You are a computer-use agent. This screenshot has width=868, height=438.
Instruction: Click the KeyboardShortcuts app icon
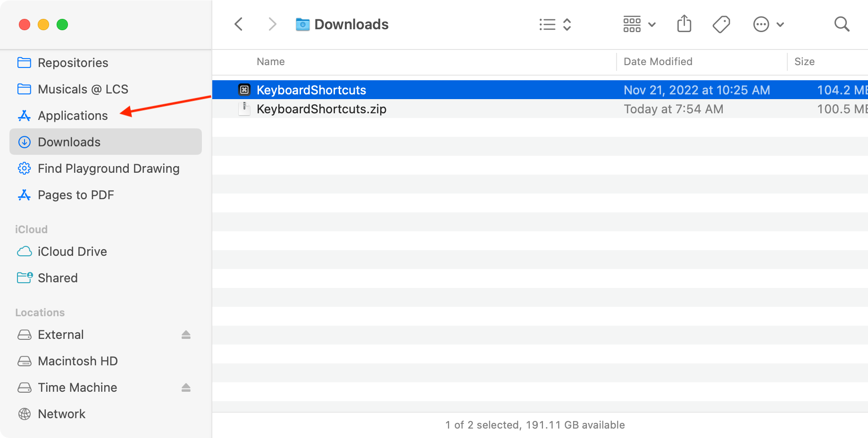pos(244,90)
